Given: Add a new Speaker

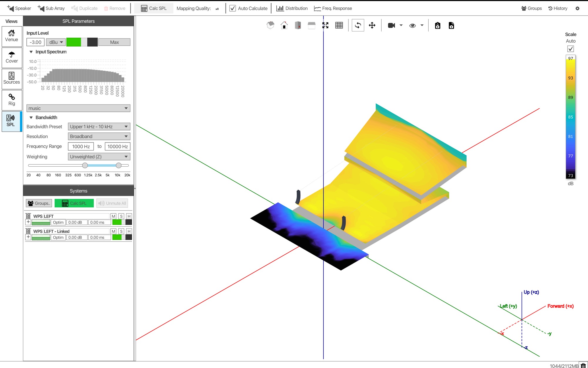Looking at the screenshot, I should pos(19,8).
